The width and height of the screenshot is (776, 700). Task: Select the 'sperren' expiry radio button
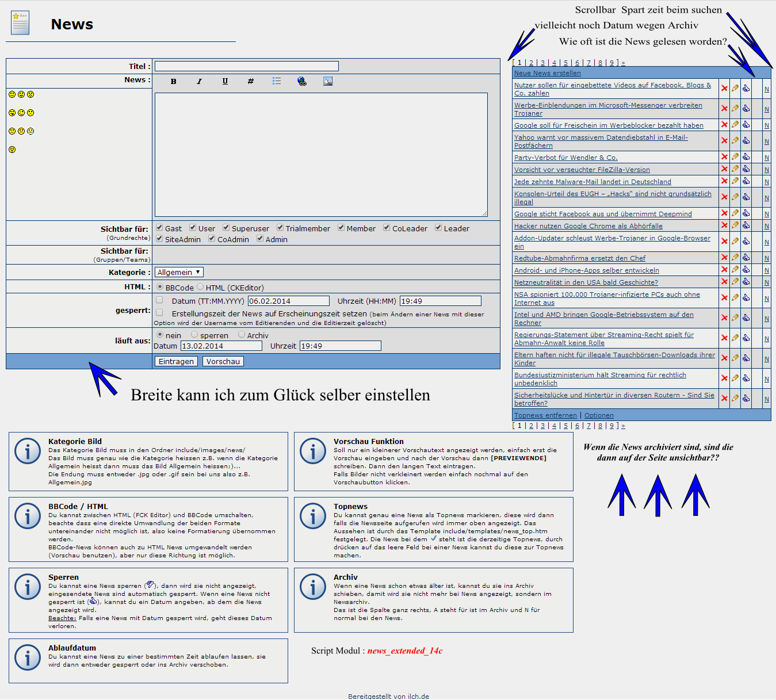(x=194, y=335)
